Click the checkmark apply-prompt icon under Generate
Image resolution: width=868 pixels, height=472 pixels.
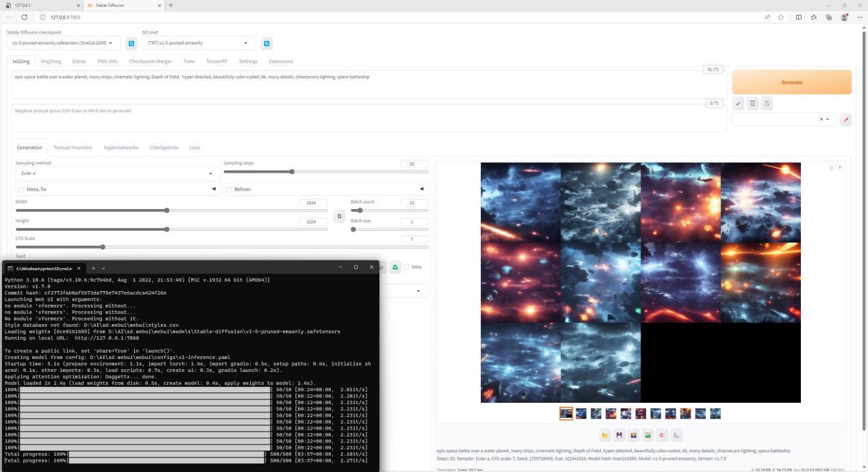(x=738, y=103)
